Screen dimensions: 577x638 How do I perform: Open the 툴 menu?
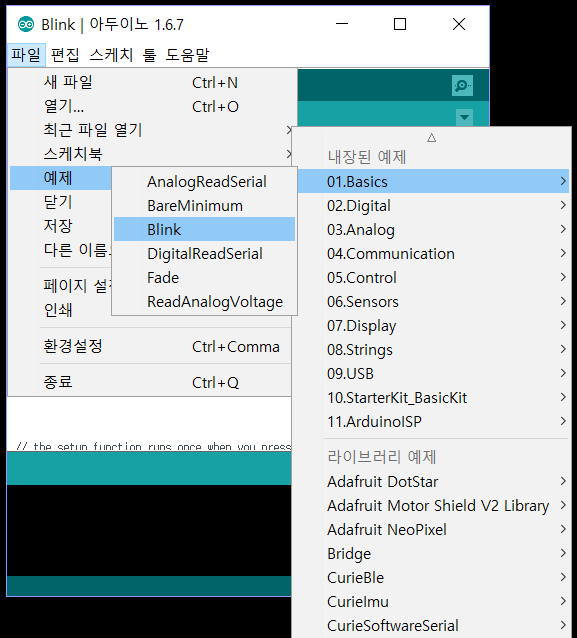click(x=149, y=55)
